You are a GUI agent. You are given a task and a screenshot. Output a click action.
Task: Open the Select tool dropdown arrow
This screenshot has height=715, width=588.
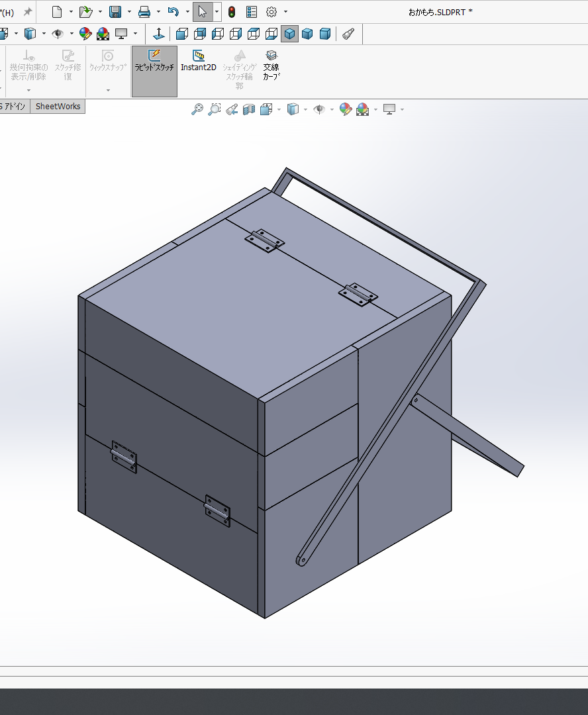217,12
